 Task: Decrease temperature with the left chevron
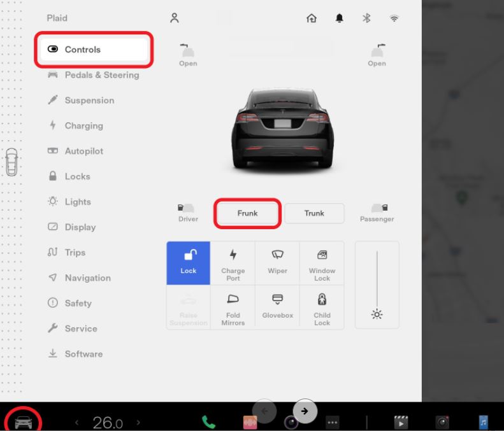(77, 422)
